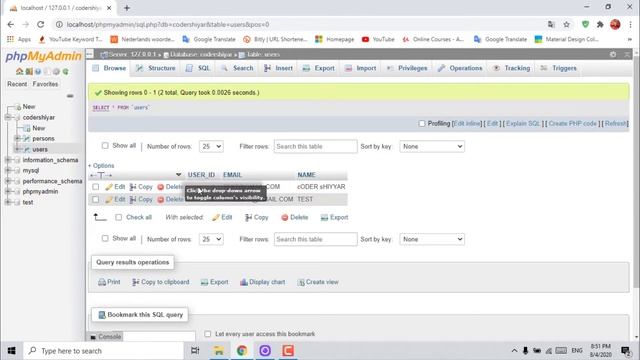Expand information_schema database node
Viewport: 640px width, 360px height.
(x=8, y=160)
